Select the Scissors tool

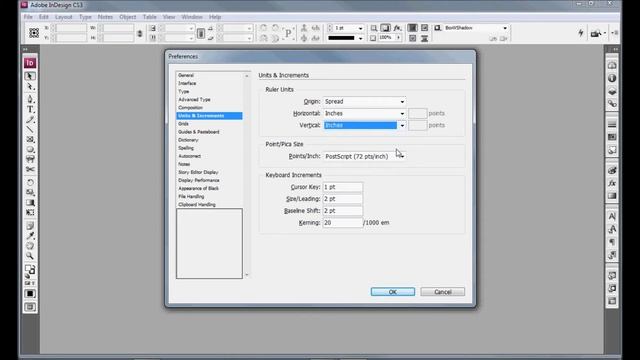pyautogui.click(x=30, y=169)
